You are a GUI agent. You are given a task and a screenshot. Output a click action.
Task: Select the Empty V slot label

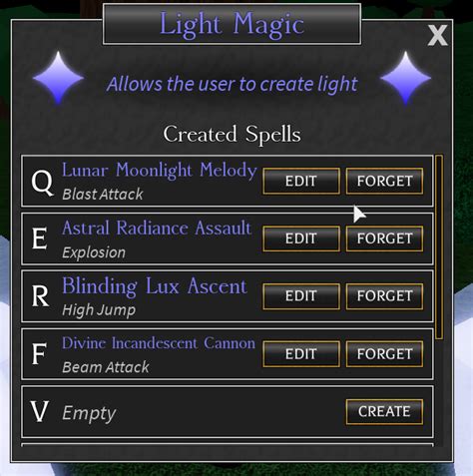tap(89, 413)
